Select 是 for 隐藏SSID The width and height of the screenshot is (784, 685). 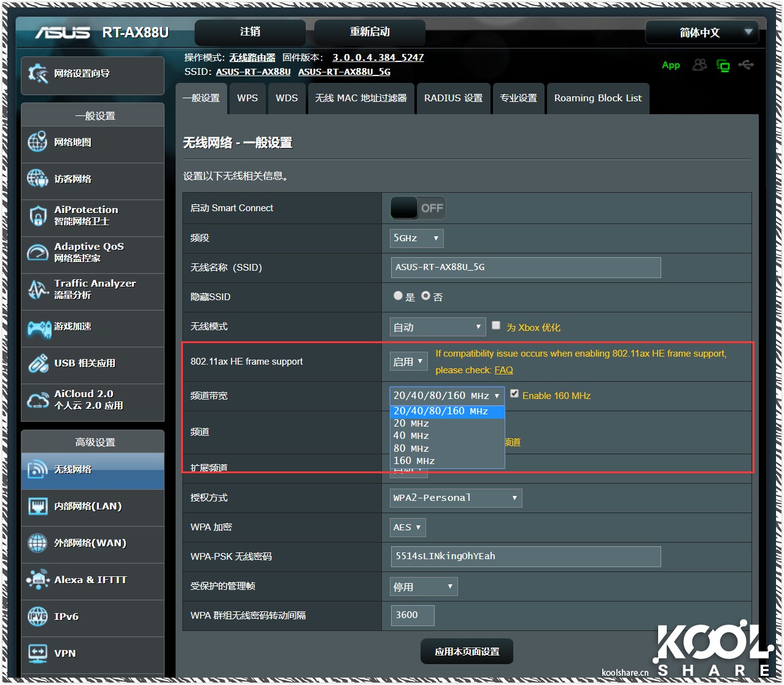pyautogui.click(x=398, y=296)
